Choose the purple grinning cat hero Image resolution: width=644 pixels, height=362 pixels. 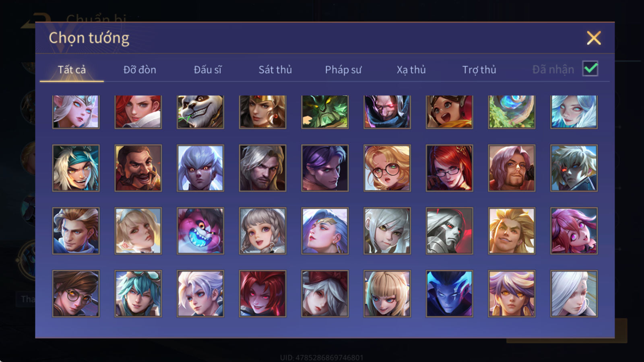(200, 231)
